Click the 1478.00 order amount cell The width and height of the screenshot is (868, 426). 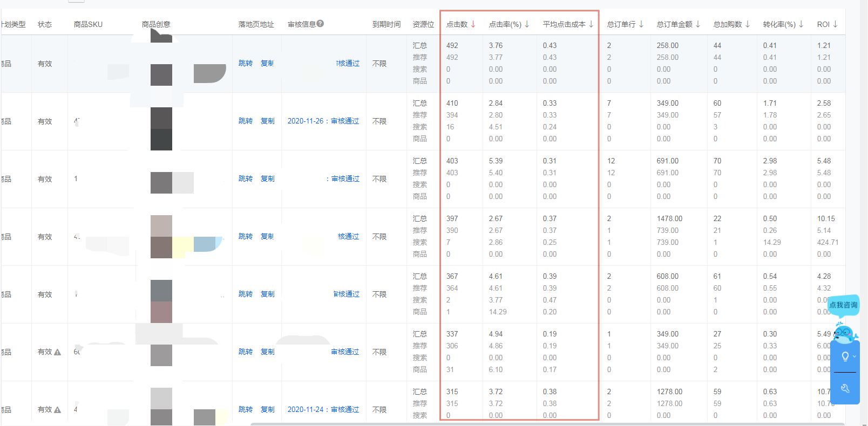tap(669, 219)
